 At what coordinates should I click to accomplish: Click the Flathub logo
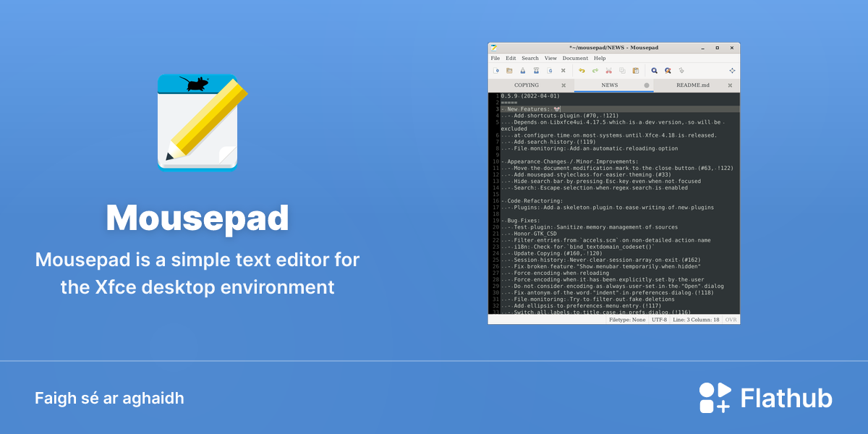click(x=765, y=398)
